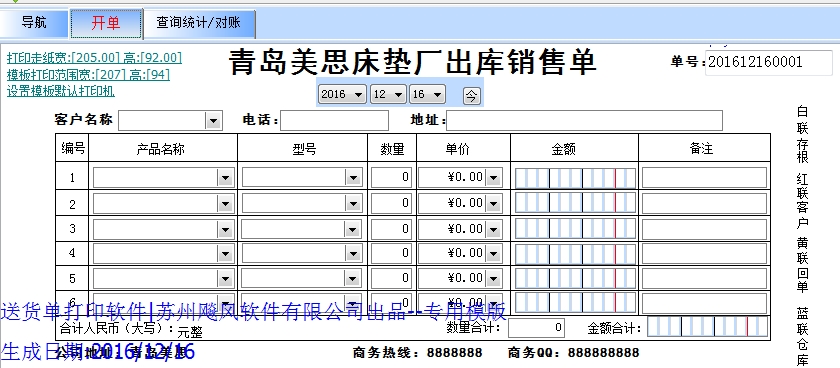The image size is (840, 368).
Task: Click the 备注 field in row 4
Action: [704, 253]
